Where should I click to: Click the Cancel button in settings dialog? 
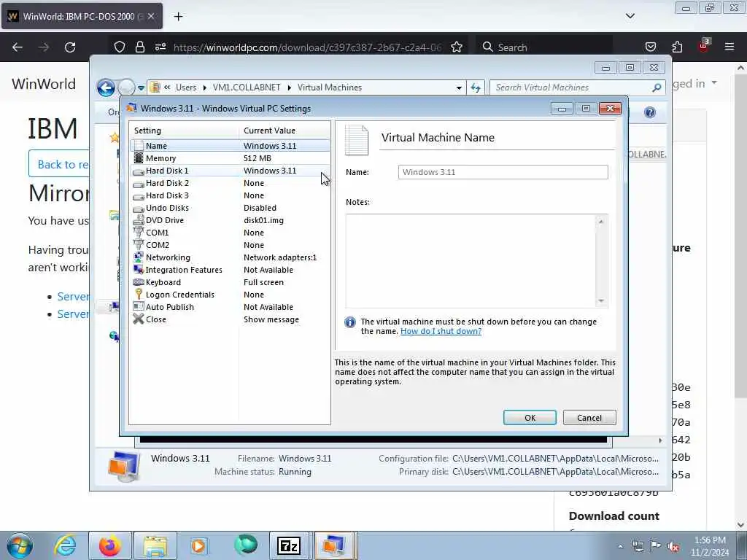coord(589,418)
